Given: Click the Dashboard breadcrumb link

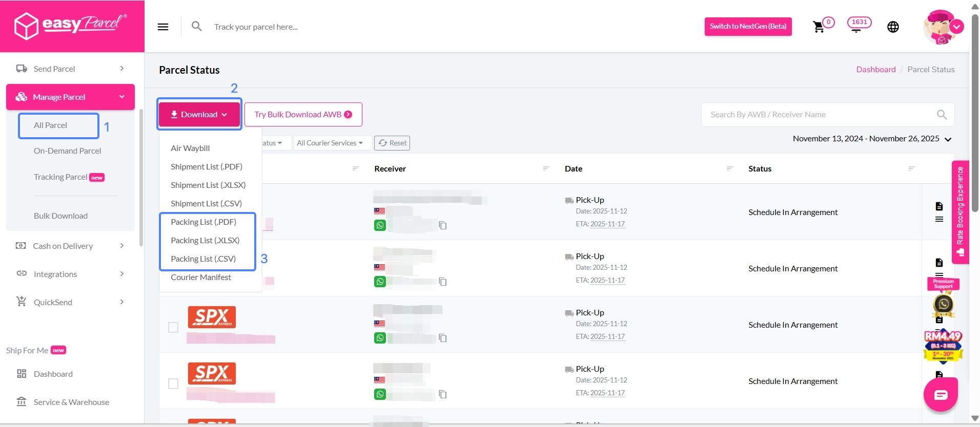Looking at the screenshot, I should [875, 70].
